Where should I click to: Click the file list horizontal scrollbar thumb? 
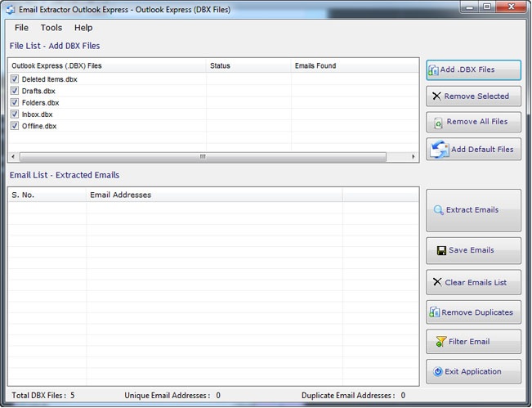click(x=202, y=157)
